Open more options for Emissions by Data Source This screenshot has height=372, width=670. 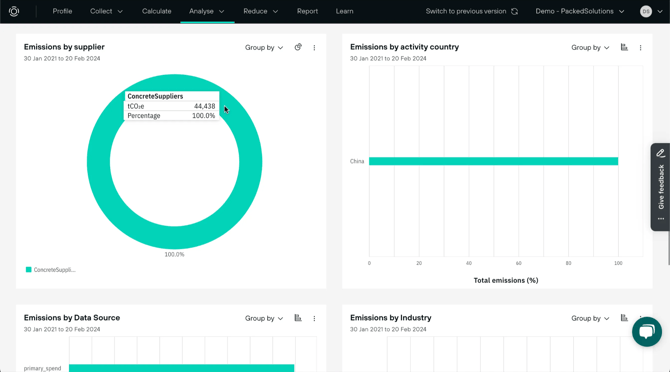(314, 319)
